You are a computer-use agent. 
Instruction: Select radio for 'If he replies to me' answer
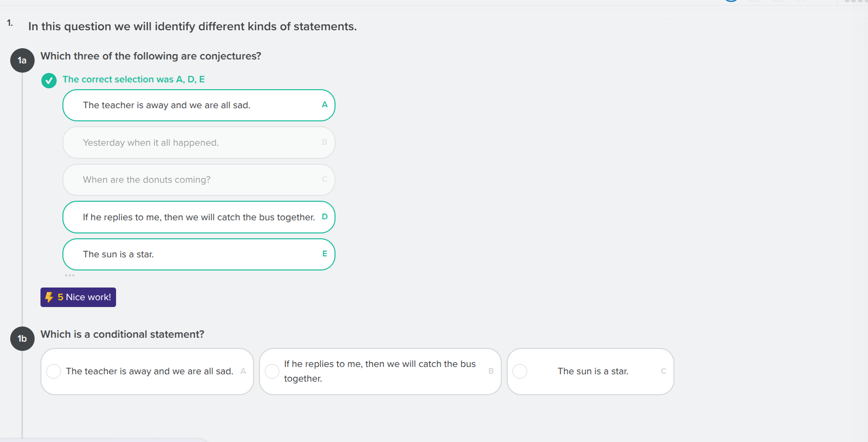272,371
